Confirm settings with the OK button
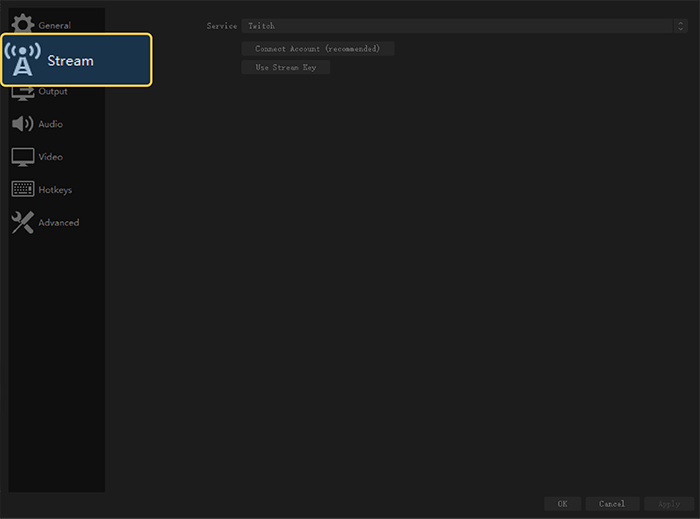The image size is (700, 519). tap(562, 503)
